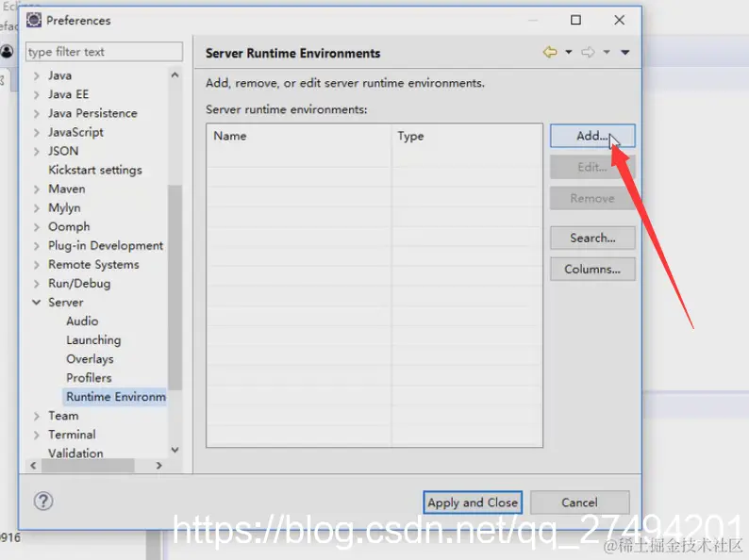Click the help question mark icon
The image size is (749, 560).
click(43, 502)
